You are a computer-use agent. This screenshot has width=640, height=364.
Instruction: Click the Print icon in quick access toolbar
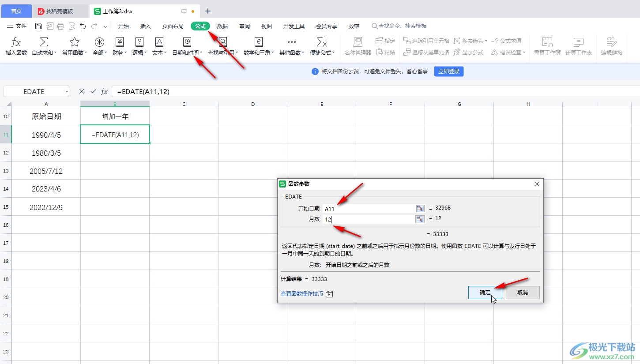click(61, 26)
